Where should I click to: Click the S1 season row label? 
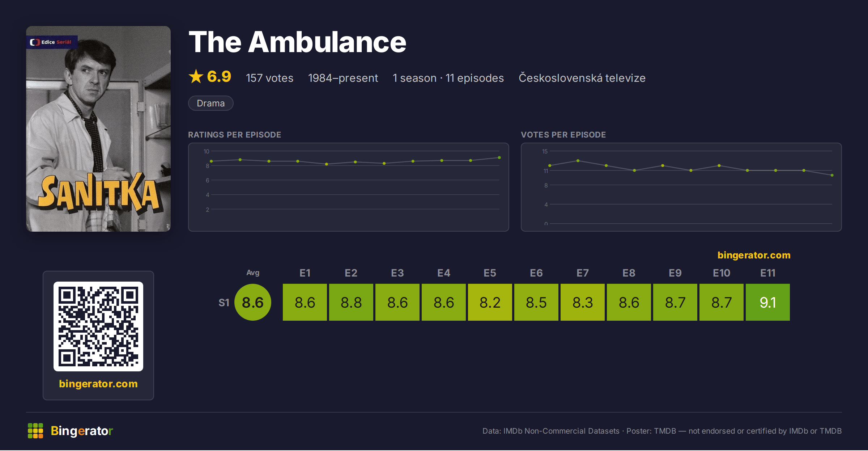click(x=224, y=303)
